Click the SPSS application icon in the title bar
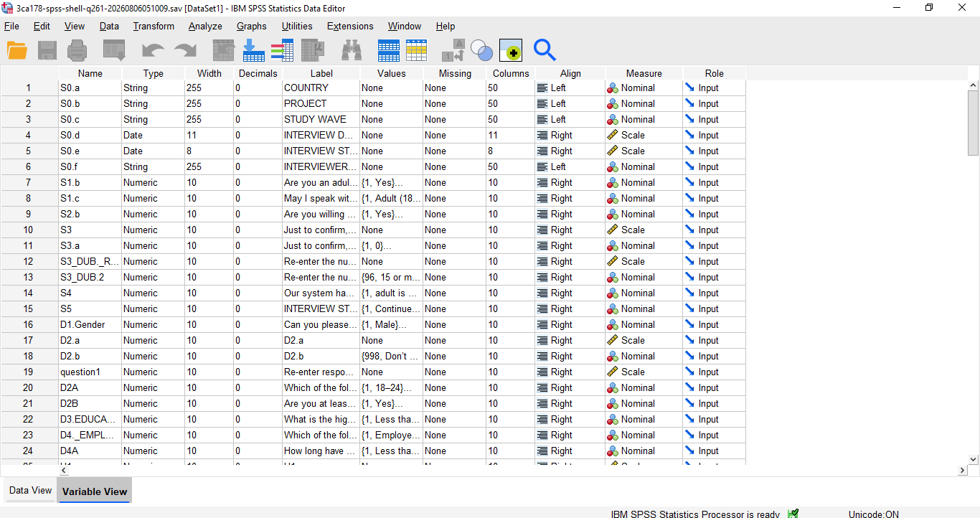 (8, 8)
